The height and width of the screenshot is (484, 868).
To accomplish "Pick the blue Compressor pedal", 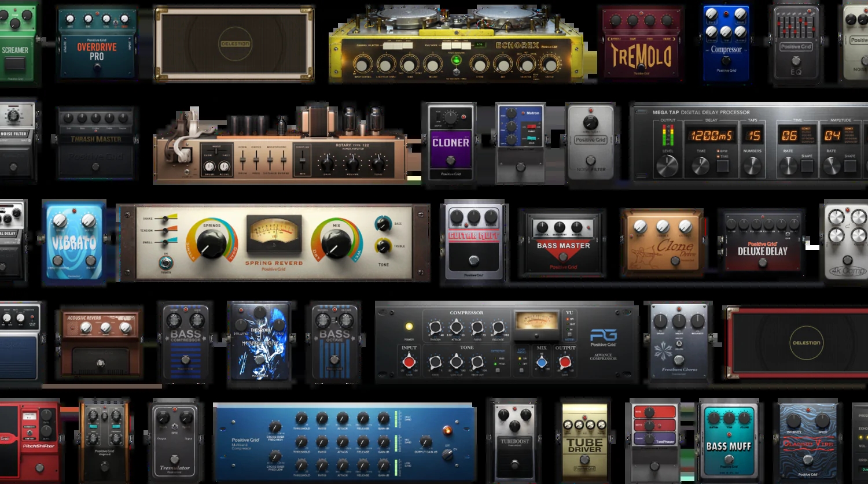I will tap(726, 42).
